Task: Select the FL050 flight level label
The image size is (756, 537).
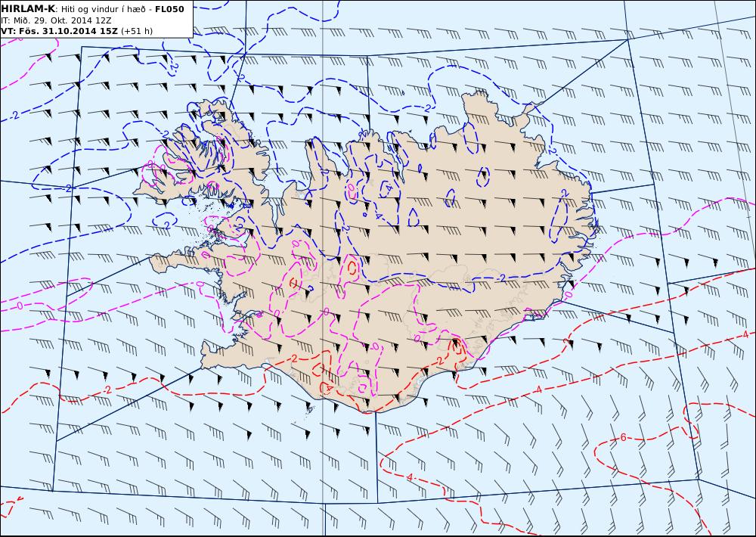Action: pyautogui.click(x=169, y=9)
